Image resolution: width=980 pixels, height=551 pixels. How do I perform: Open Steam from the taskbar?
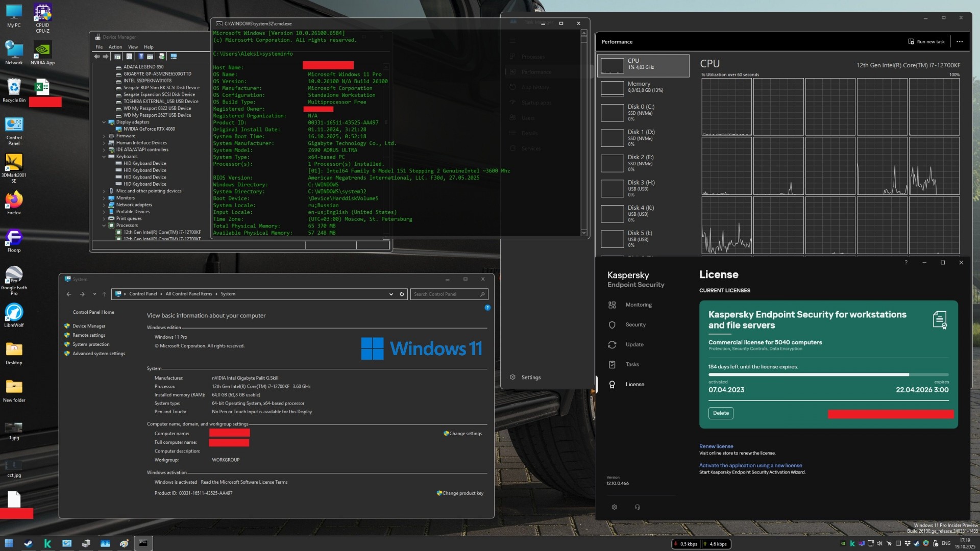[28, 543]
